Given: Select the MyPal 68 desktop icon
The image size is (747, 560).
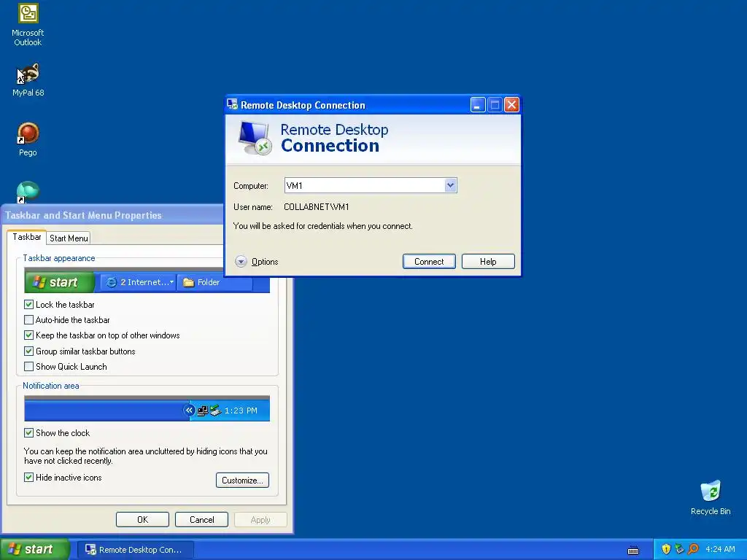Looking at the screenshot, I should point(28,79).
